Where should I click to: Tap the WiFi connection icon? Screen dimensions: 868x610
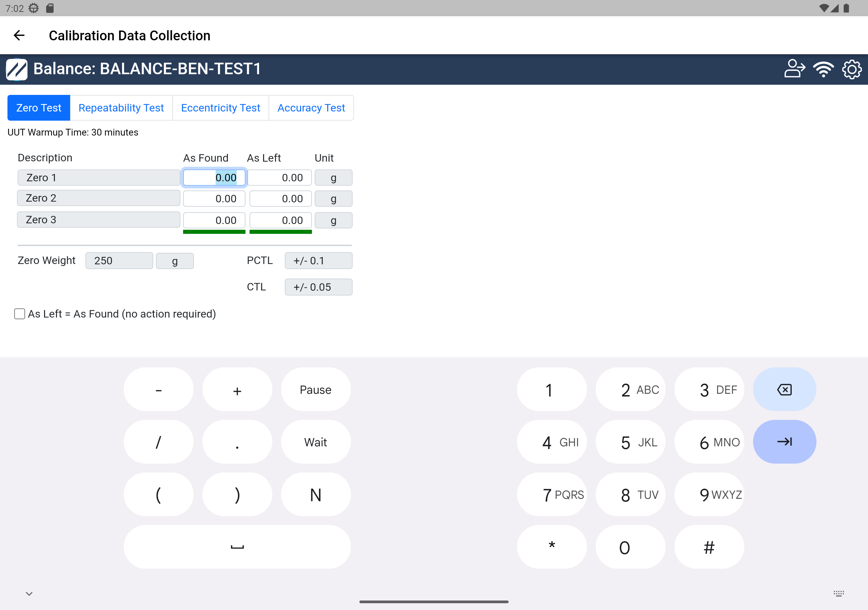click(x=823, y=69)
